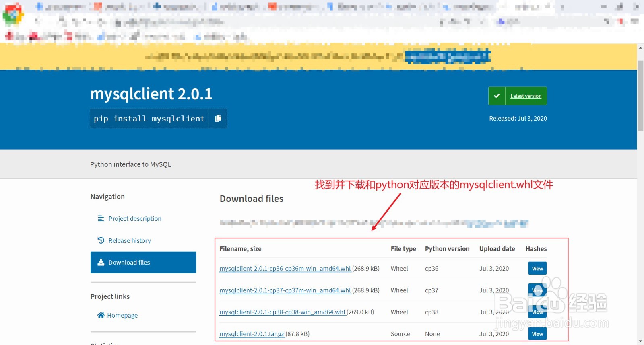Click the cp37 Python version cell
644x345 pixels.
431,290
